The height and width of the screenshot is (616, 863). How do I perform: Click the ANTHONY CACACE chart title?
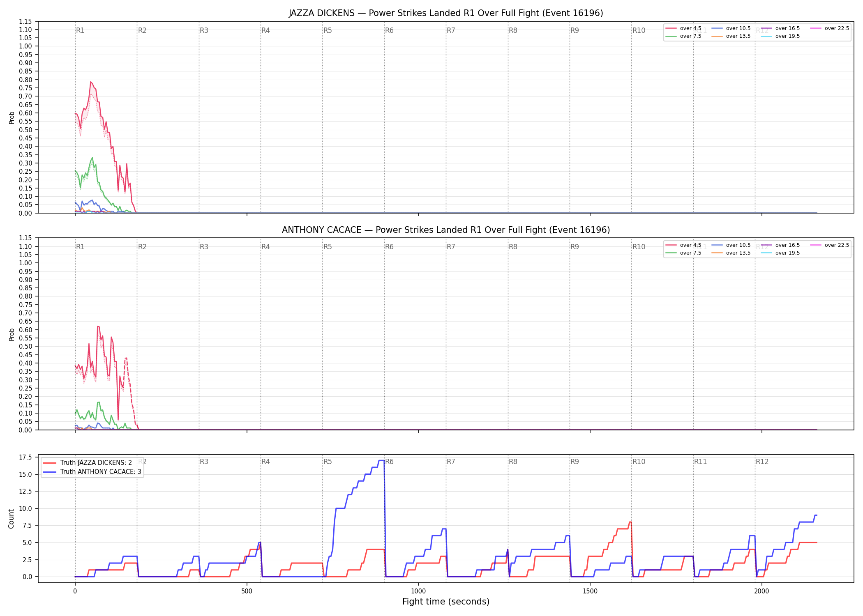446,230
